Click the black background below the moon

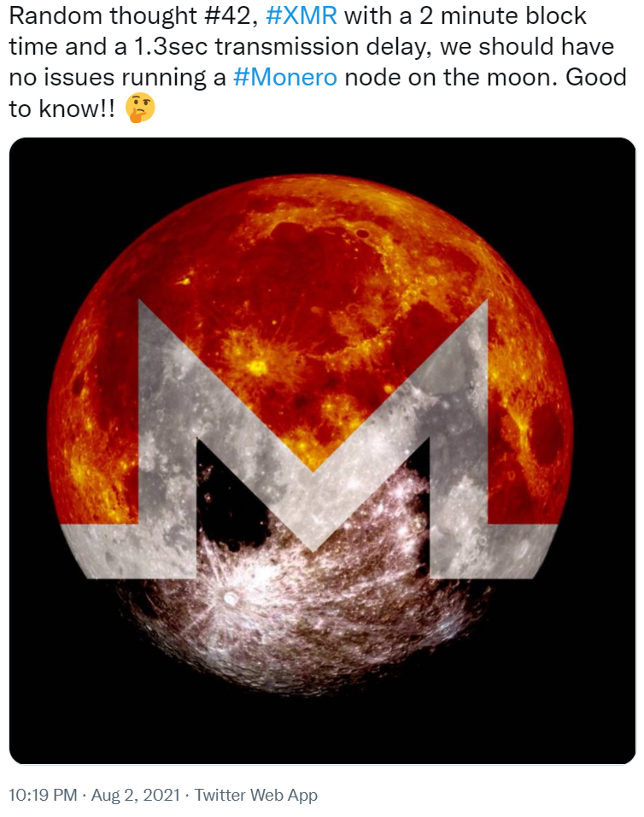coord(322,730)
